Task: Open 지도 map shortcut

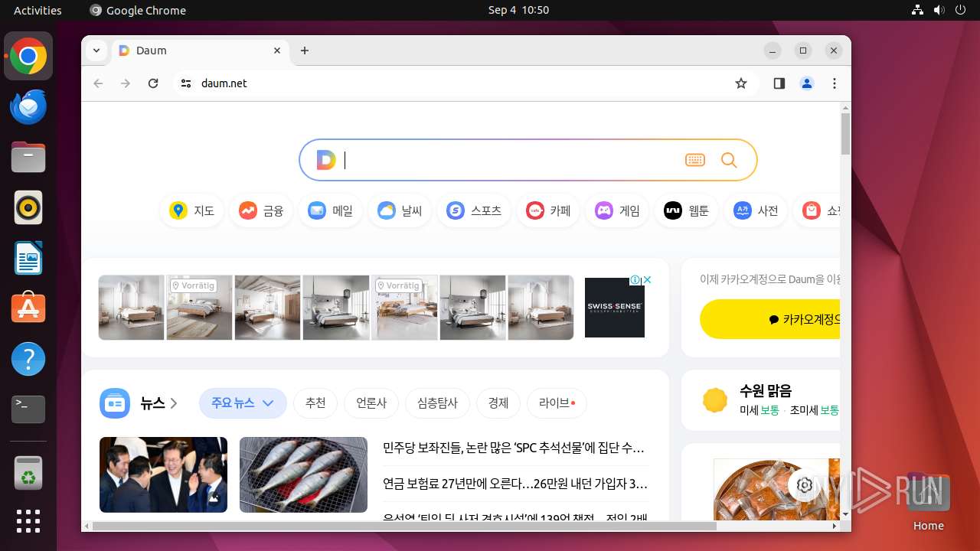Action: click(x=192, y=210)
